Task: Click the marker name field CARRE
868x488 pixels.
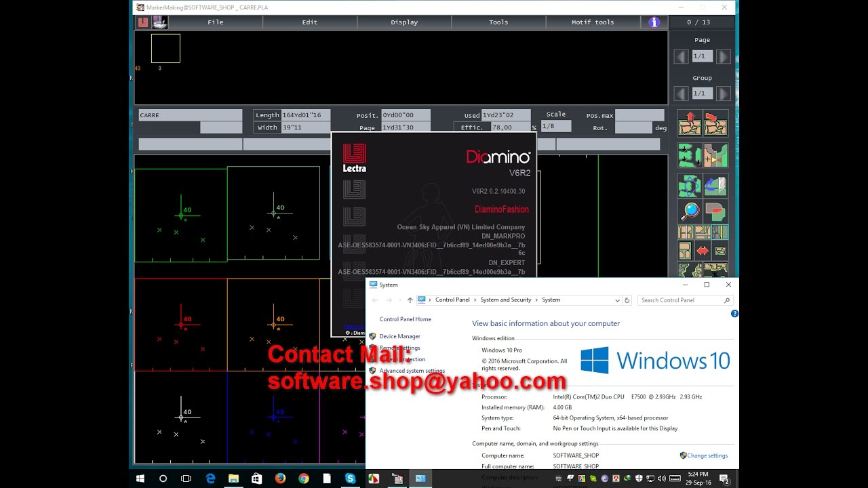Action: [190, 115]
